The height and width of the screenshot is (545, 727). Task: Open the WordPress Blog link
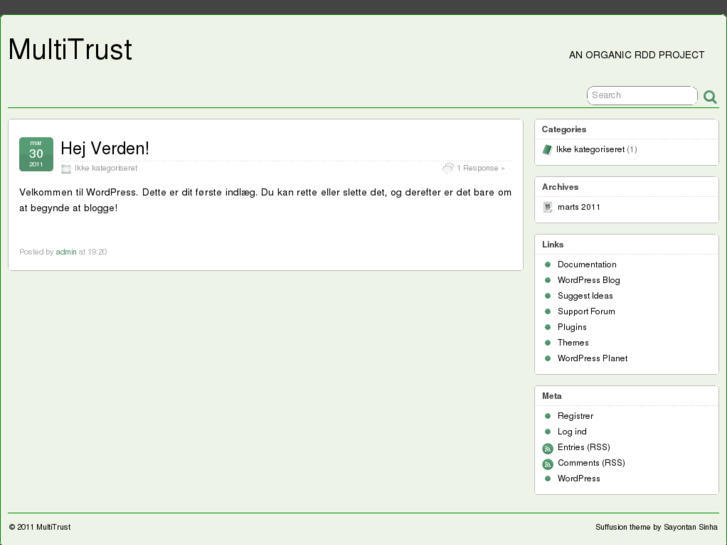pos(589,280)
